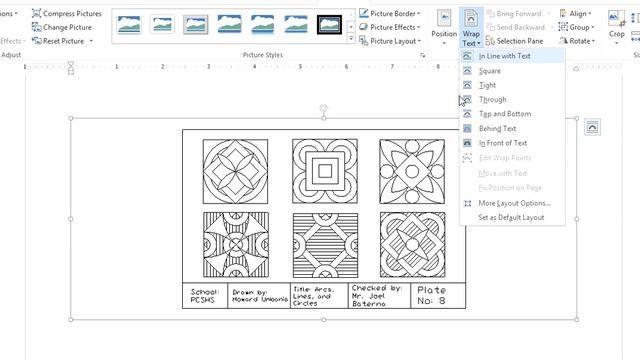Choose Through wrapping option
Viewport: 640px width, 360px height.
click(512, 99)
